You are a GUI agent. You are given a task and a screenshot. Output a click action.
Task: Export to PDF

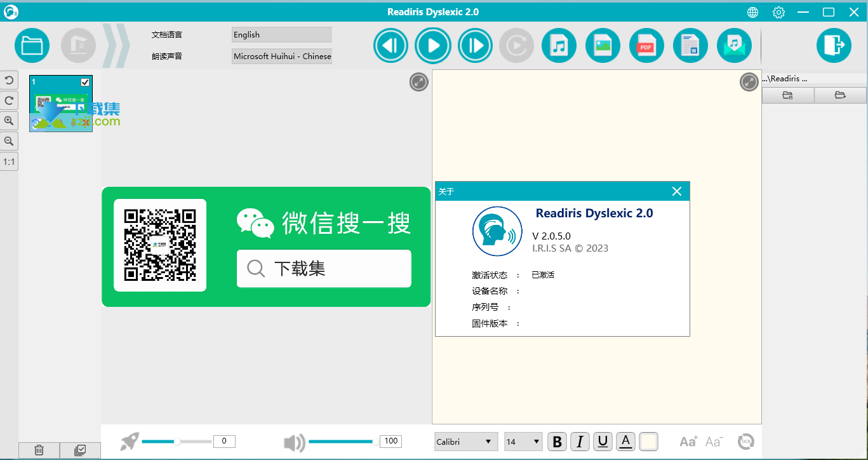[x=646, y=46]
